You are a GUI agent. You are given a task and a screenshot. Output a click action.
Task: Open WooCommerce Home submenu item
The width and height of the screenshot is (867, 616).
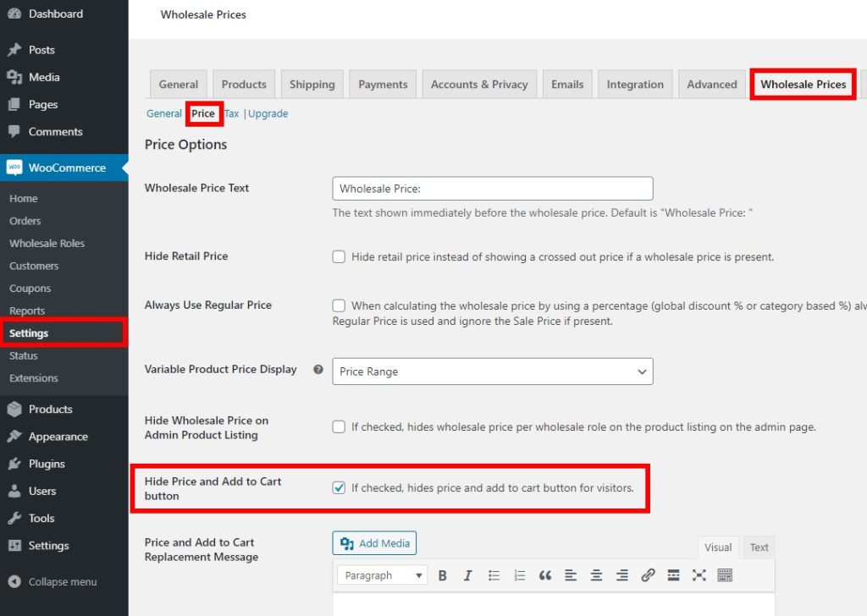point(23,198)
